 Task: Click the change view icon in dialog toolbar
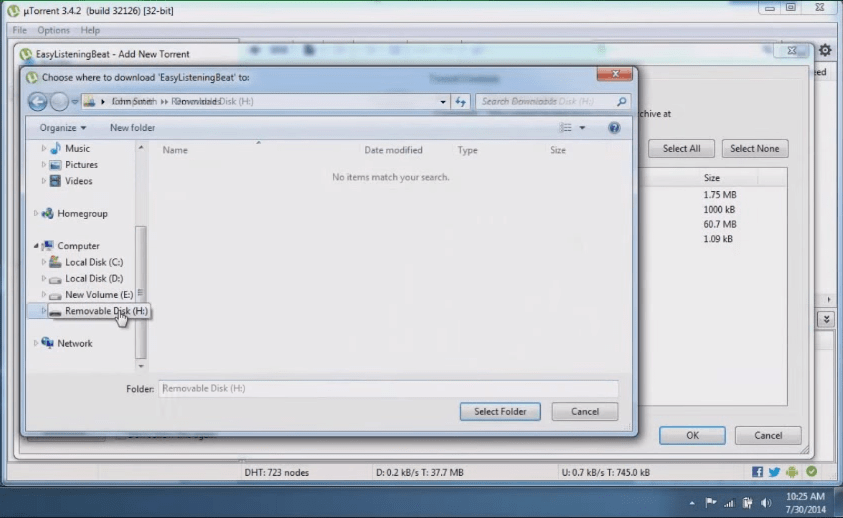(x=566, y=127)
